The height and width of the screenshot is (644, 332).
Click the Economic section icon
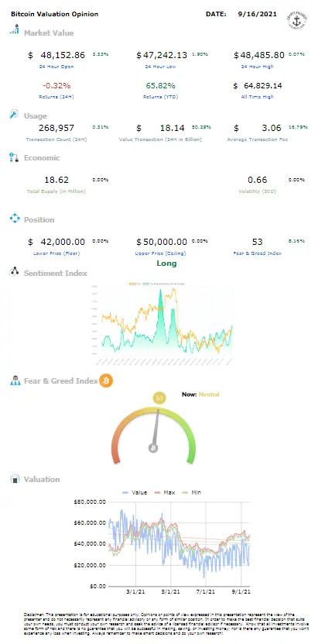tap(15, 158)
